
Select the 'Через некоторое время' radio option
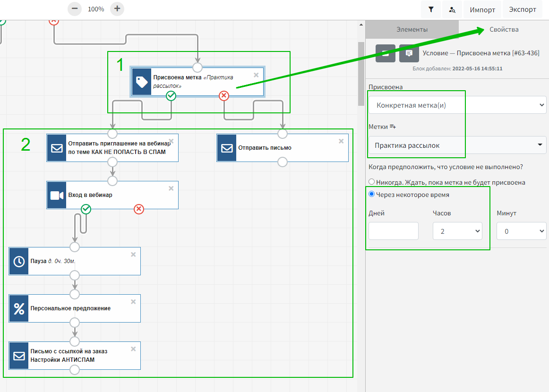tap(372, 194)
